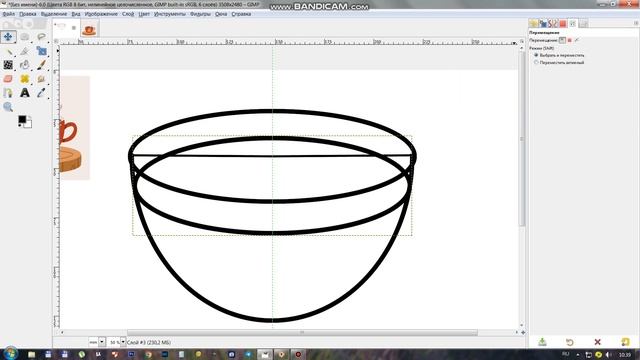Viewport: 640px width, 360px height.
Task: Select the pink Eraser tool
Action: [x=8, y=79]
